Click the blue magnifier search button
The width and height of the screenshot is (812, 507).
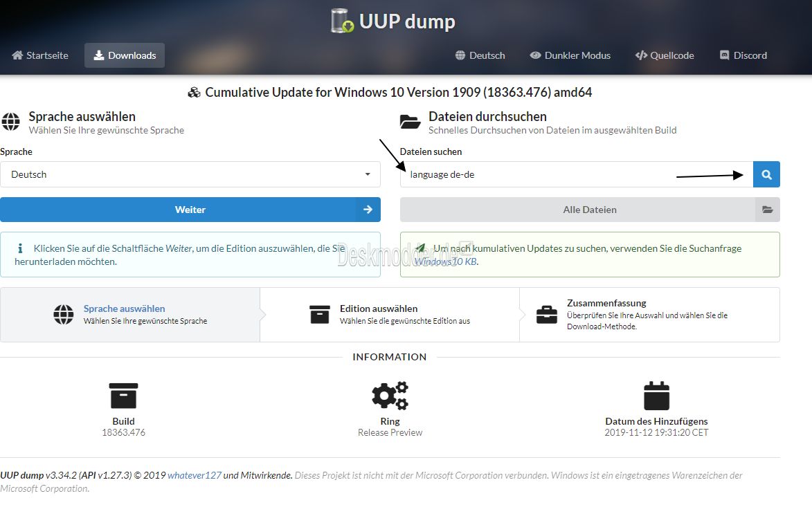coord(766,175)
